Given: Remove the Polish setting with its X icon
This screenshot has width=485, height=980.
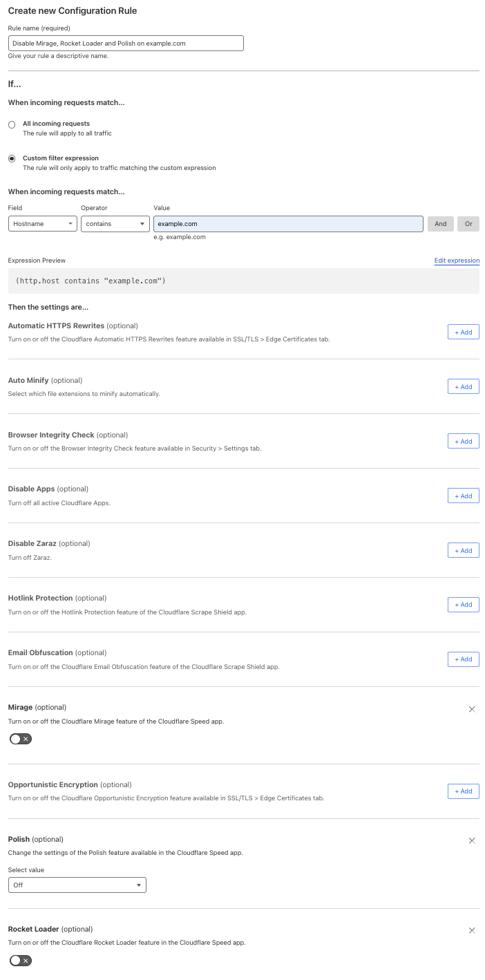Looking at the screenshot, I should pyautogui.click(x=472, y=840).
